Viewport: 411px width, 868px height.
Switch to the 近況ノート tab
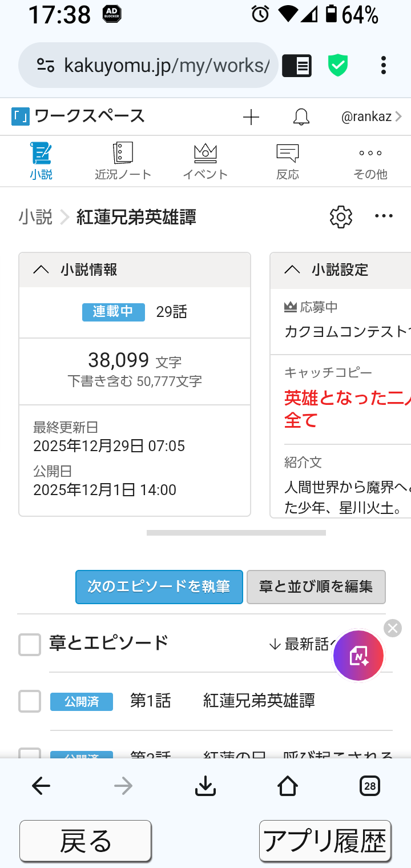[123, 162]
